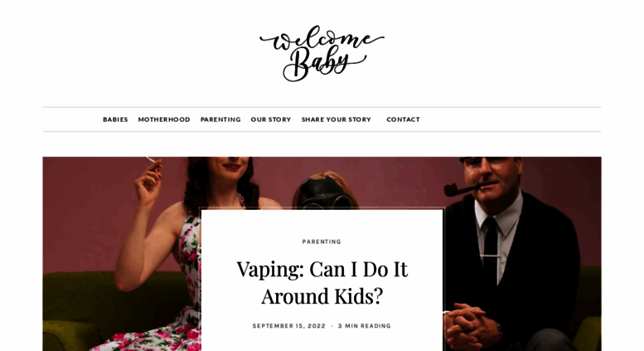This screenshot has width=644, height=351.
Task: Open the Our Story page
Action: click(271, 119)
